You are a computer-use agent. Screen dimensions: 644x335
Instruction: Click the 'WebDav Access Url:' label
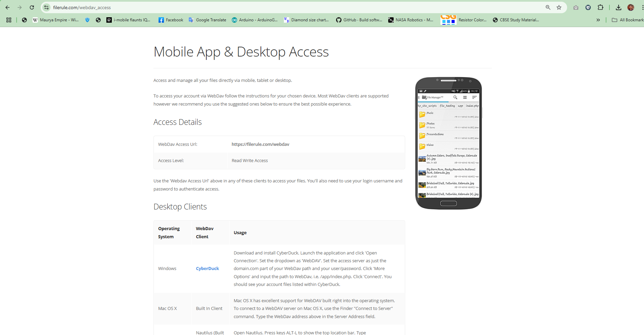[178, 144]
